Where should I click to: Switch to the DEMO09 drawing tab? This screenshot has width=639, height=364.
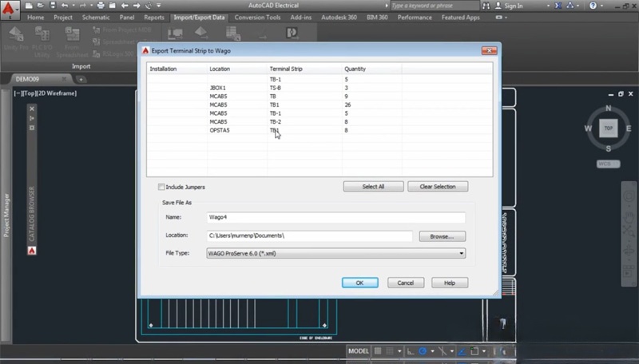click(28, 79)
